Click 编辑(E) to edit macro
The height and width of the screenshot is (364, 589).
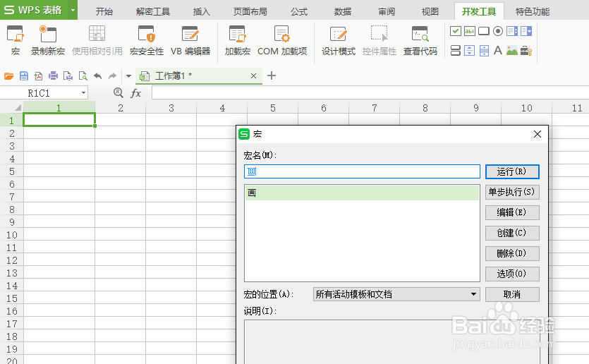512,212
